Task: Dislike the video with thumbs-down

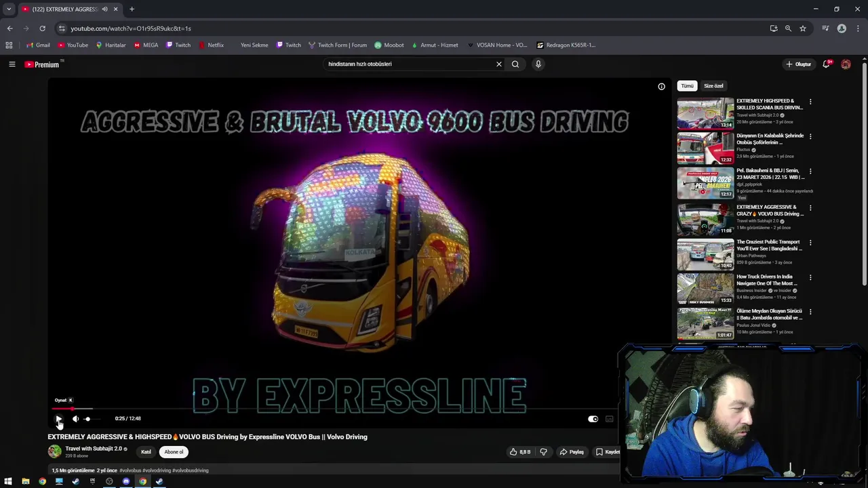Action: click(x=543, y=452)
